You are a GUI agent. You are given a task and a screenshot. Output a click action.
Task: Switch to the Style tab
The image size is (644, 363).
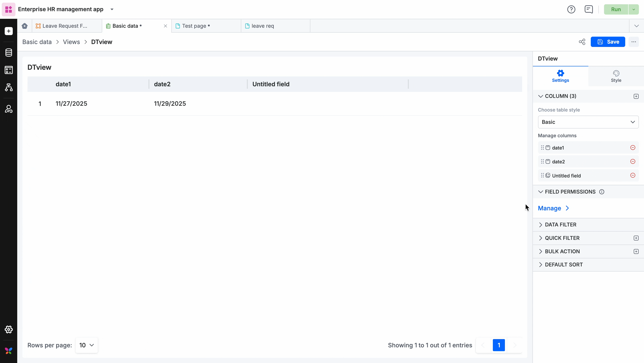[616, 76]
